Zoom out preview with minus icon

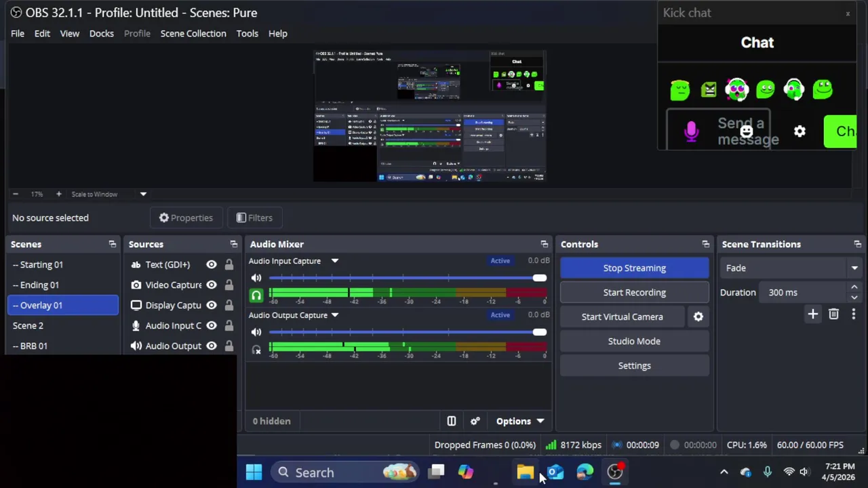pyautogui.click(x=15, y=194)
